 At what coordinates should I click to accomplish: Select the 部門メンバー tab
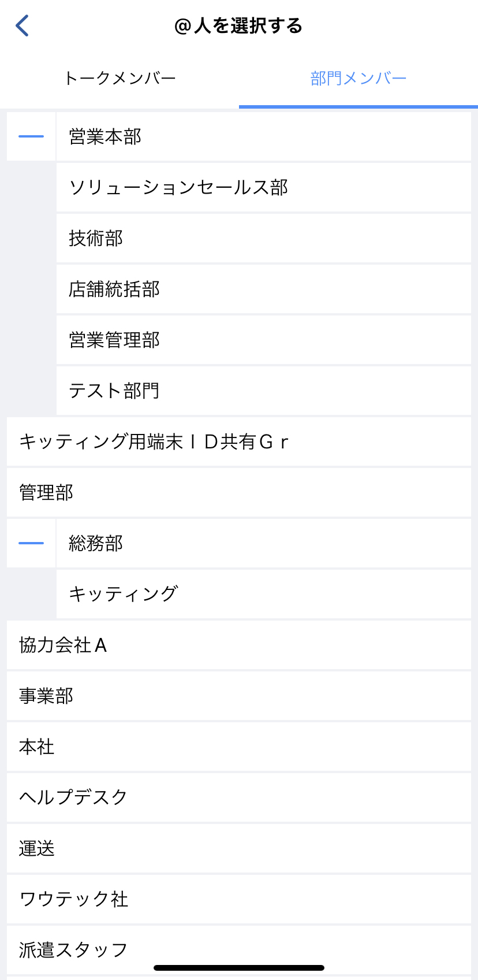click(358, 79)
